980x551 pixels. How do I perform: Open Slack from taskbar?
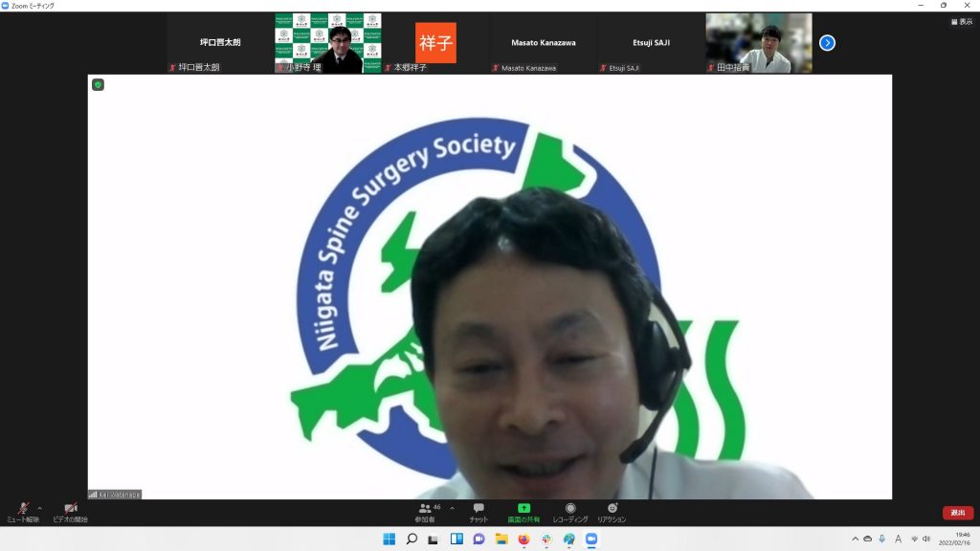(546, 539)
